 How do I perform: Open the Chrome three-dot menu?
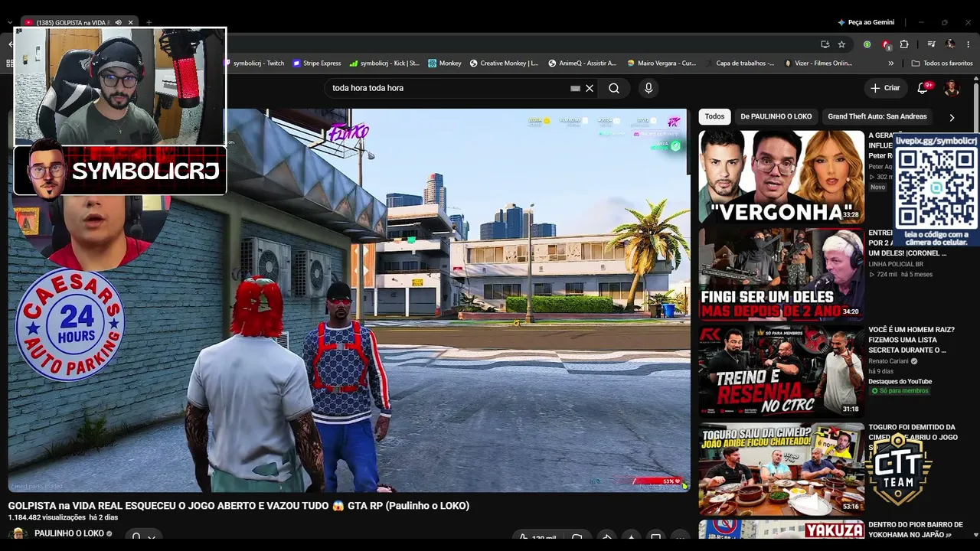click(969, 44)
